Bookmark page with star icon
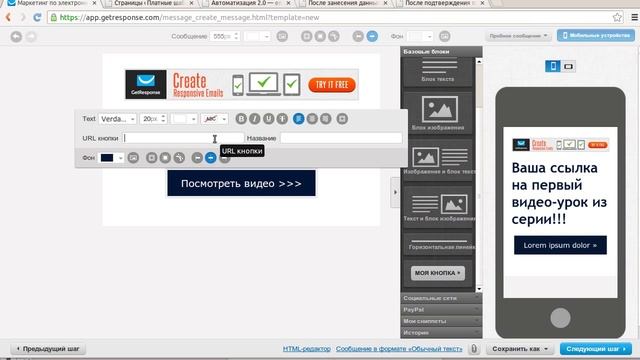The image size is (640, 360). (617, 17)
